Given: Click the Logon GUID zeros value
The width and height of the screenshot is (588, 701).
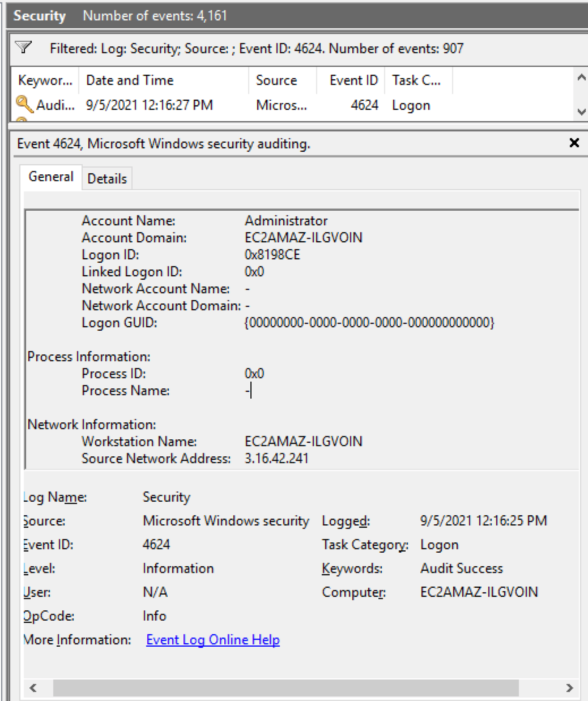Looking at the screenshot, I should pyautogui.click(x=369, y=323).
